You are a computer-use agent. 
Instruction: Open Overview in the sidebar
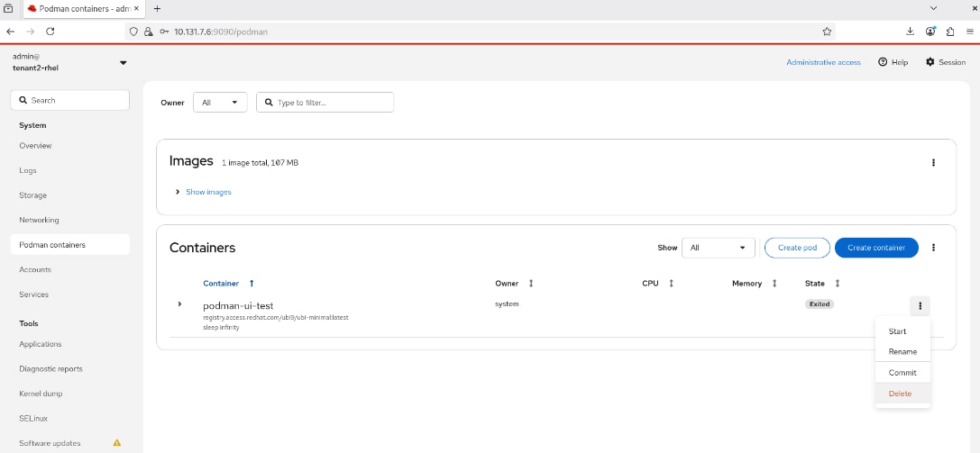coord(70,145)
